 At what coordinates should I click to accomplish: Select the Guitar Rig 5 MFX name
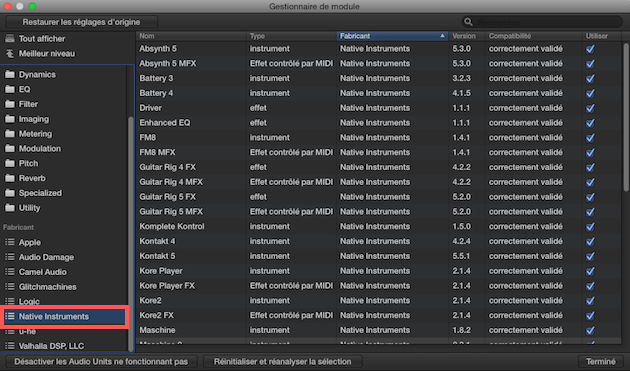171,211
